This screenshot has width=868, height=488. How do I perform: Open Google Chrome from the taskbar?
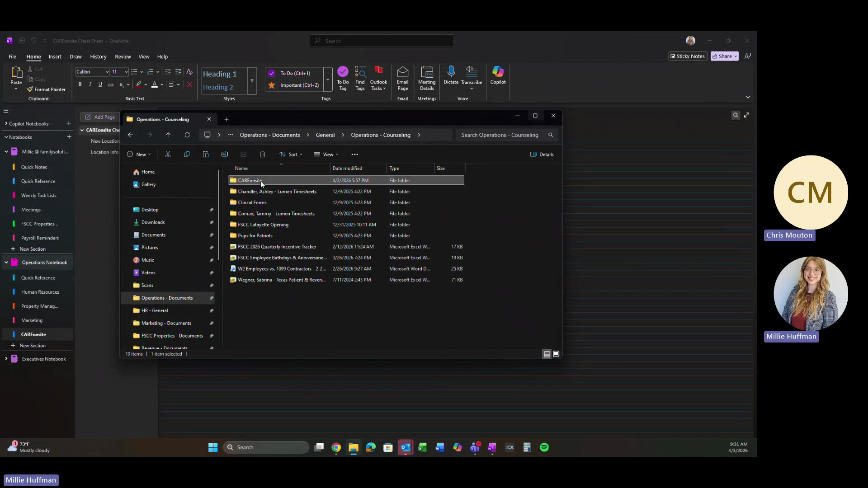336,447
